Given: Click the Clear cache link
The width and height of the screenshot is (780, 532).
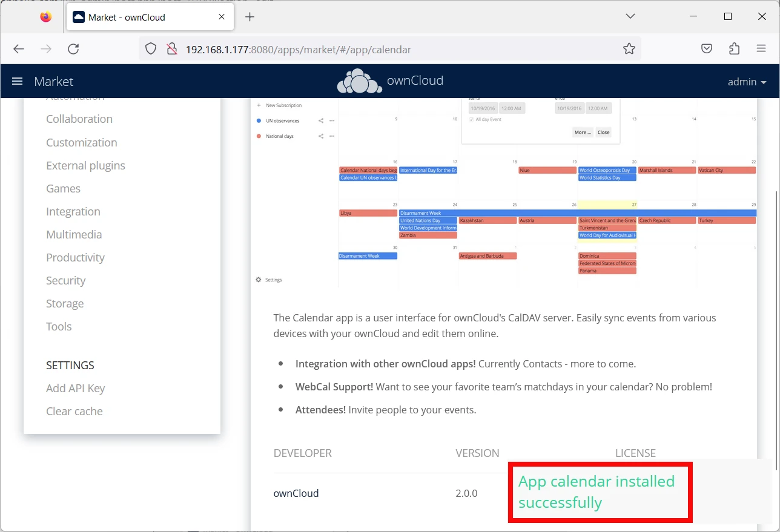Looking at the screenshot, I should [74, 412].
